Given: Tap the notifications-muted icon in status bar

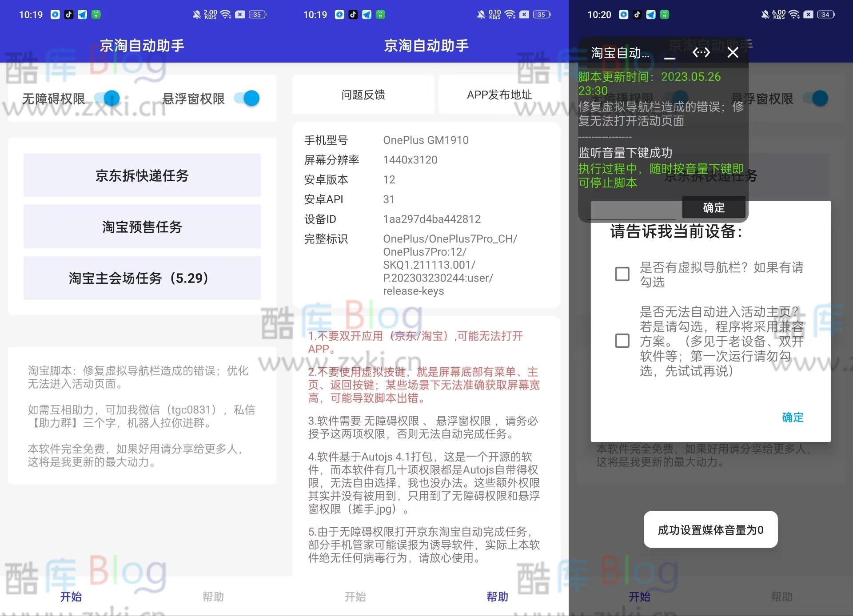Looking at the screenshot, I should coord(197,14).
